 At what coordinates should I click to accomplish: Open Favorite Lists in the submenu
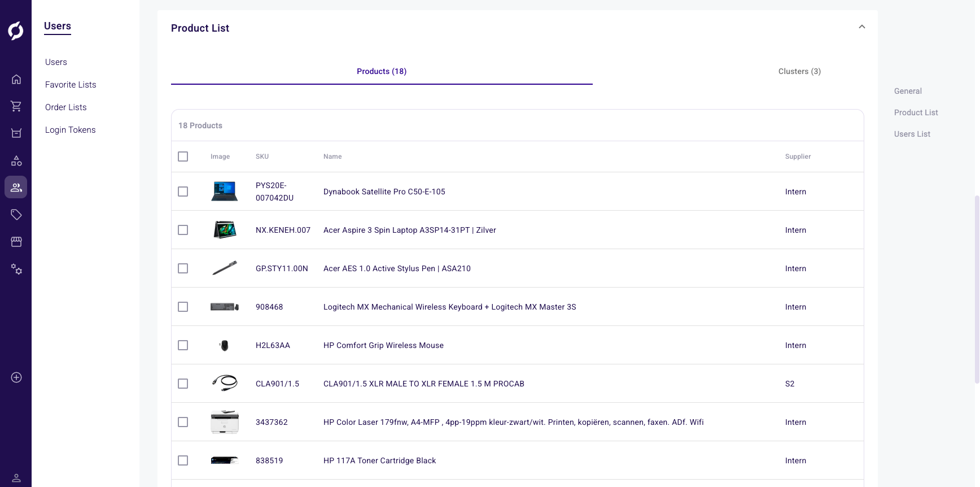[71, 85]
